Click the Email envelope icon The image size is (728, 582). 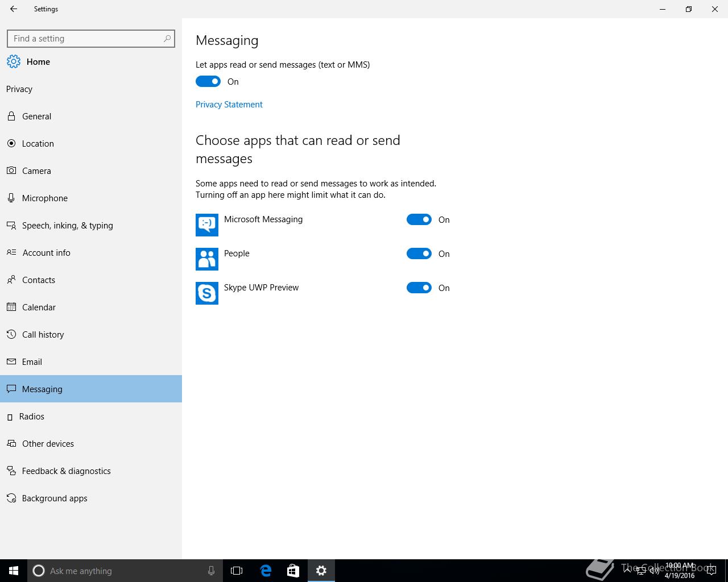11,361
